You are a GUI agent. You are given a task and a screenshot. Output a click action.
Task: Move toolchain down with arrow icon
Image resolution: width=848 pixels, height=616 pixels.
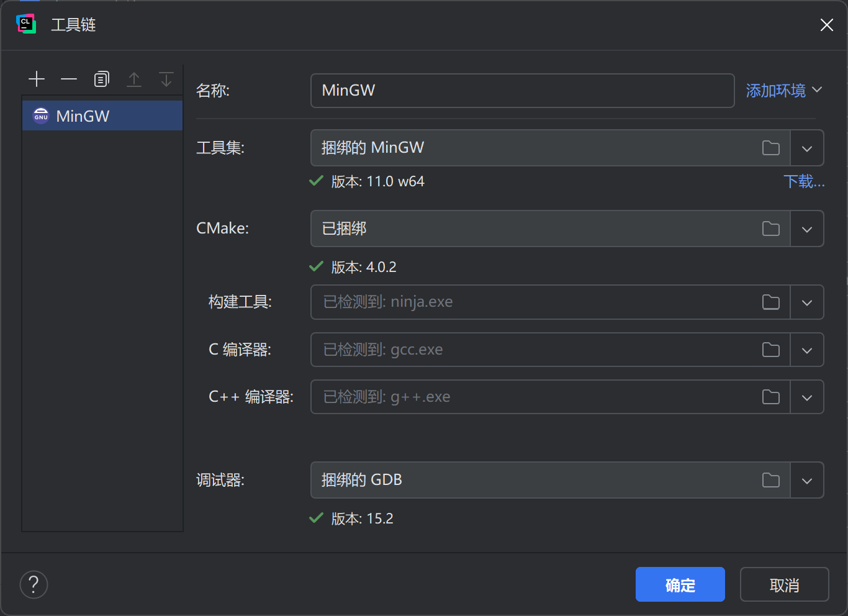pos(166,79)
